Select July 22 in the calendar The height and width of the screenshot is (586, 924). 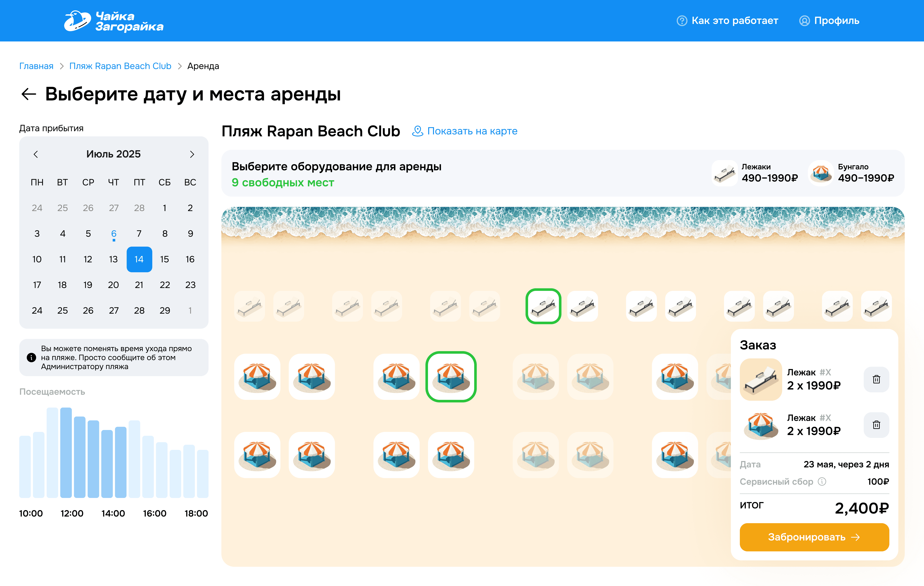165,285
